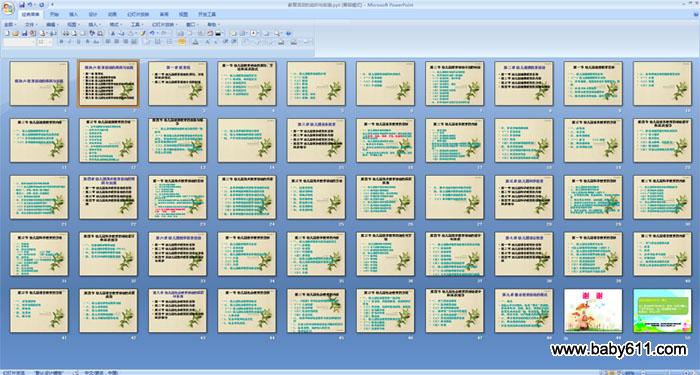Toggle Italic formatting in the toolbar
The image size is (700, 375).
(x=70, y=42)
